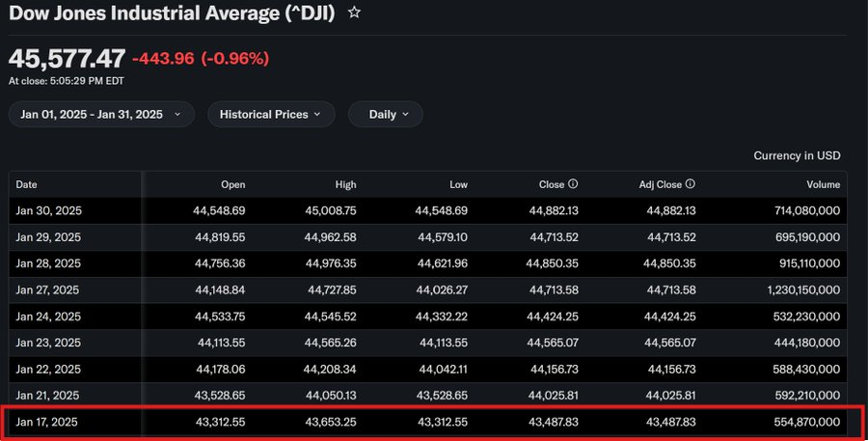Click the 44,424.25 close value

tap(553, 317)
